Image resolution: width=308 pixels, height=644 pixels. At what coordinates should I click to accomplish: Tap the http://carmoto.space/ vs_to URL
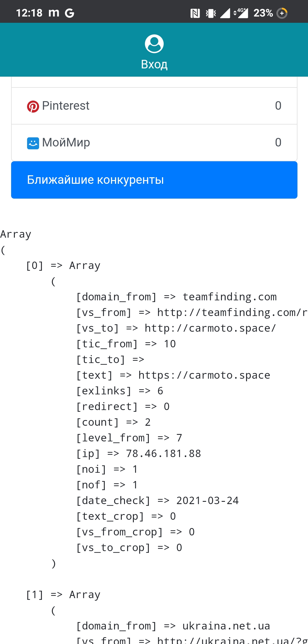pyautogui.click(x=210, y=328)
